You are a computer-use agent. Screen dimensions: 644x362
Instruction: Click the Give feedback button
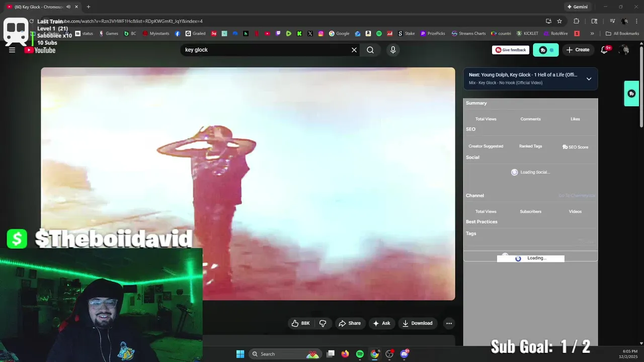511,50
